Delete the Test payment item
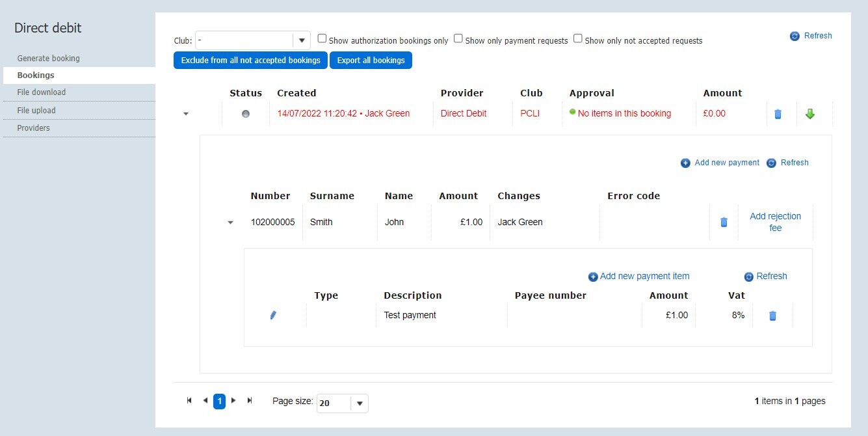The width and height of the screenshot is (868, 436). [772, 316]
